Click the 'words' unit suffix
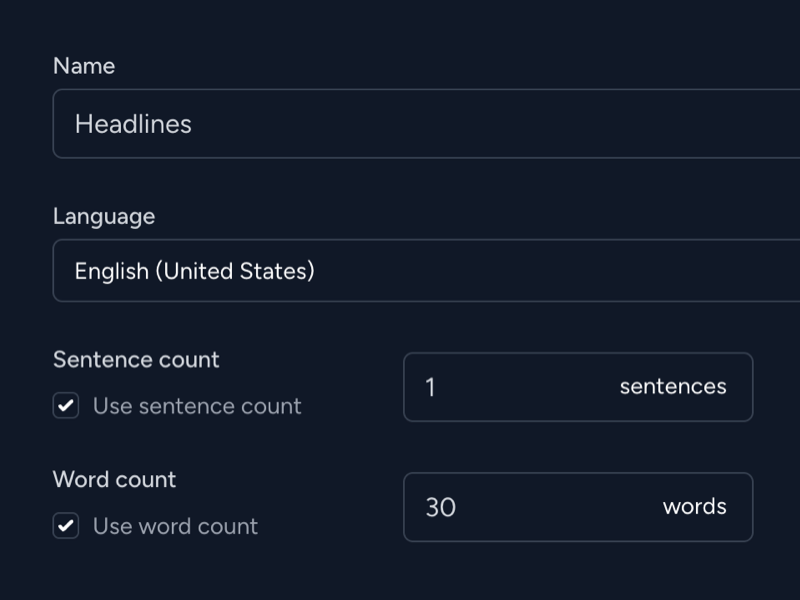This screenshot has width=800, height=600. (694, 507)
